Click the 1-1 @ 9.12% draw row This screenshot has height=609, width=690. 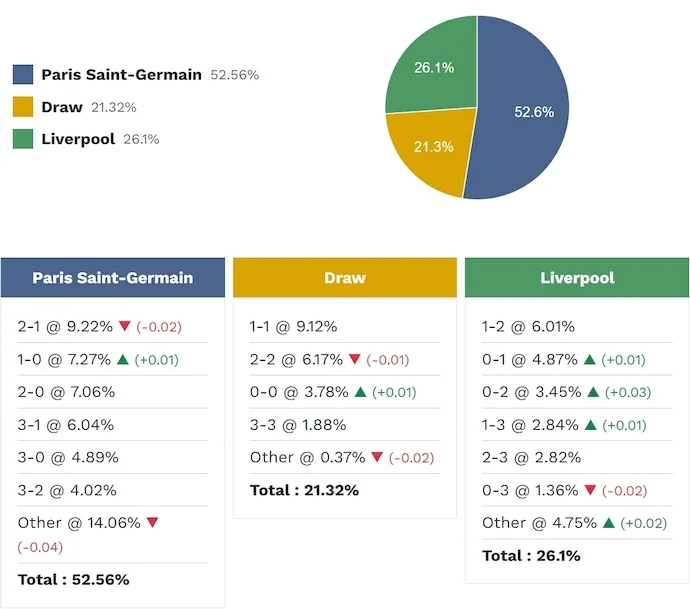293,327
